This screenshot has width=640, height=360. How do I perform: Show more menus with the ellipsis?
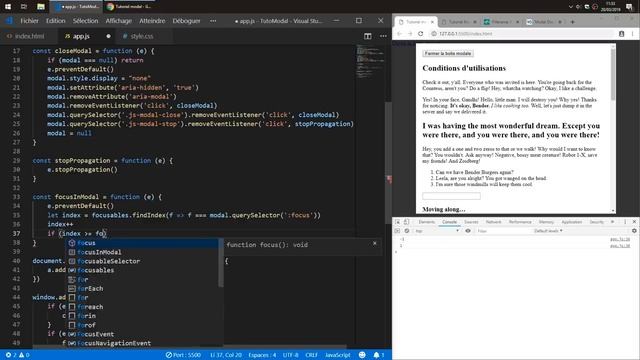213,21
